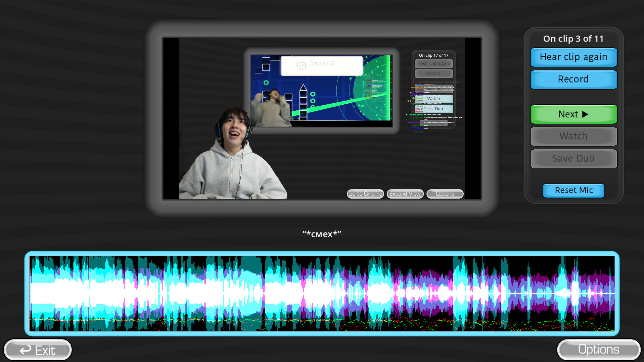Click the greyed-out Watch button
Screen dimensions: 644x362
click(x=573, y=136)
